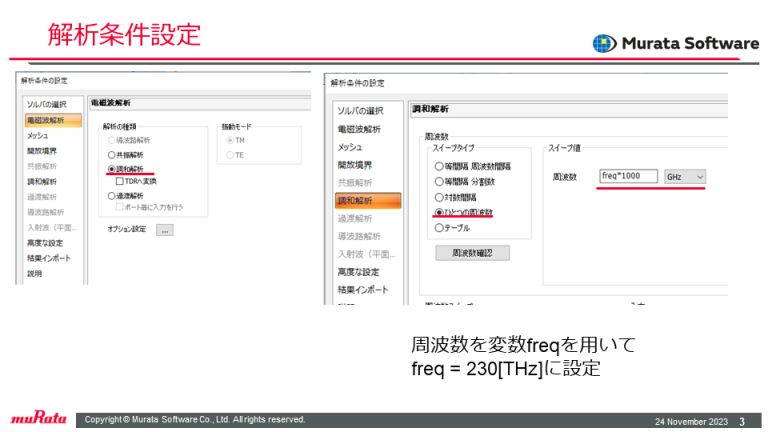Open オプション設定 with the ... button
Image resolution: width=768 pixels, height=432 pixels.
(164, 230)
